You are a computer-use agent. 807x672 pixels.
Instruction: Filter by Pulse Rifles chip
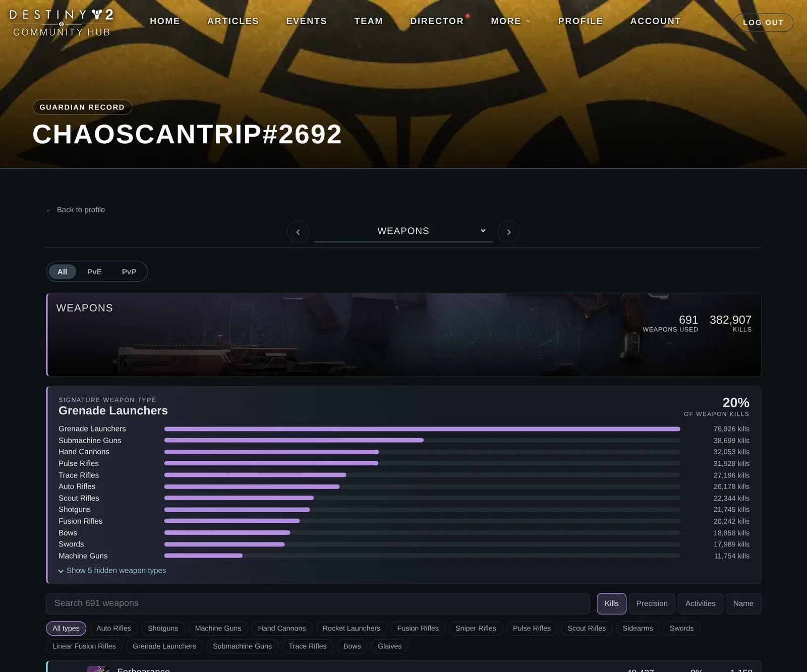coord(532,628)
